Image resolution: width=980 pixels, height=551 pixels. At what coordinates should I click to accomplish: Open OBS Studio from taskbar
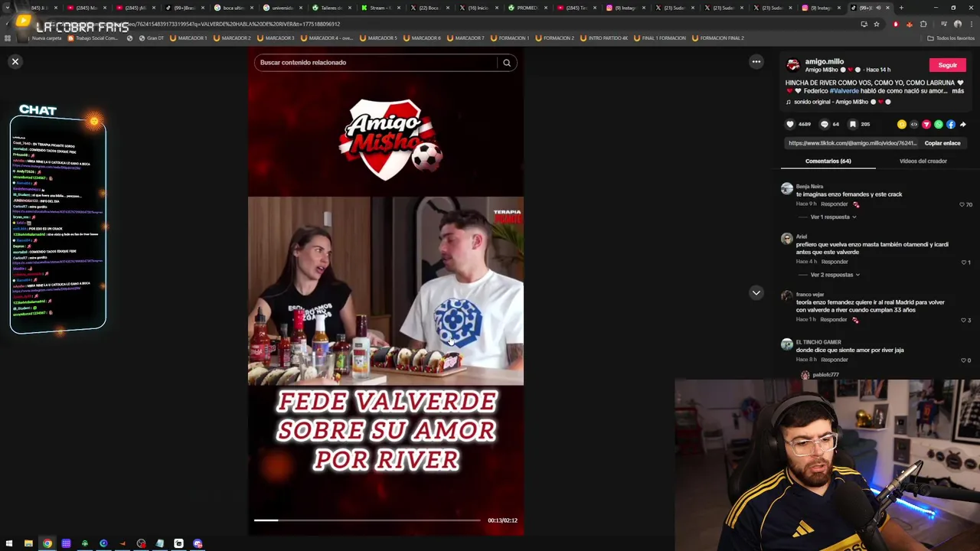pos(141,544)
